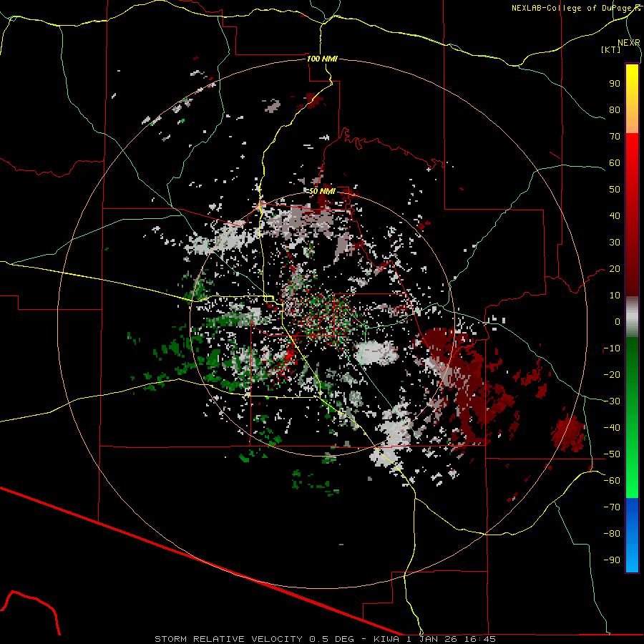Click the positive 80 scale value
Image resolution: width=644 pixels, height=644 pixels.
615,109
